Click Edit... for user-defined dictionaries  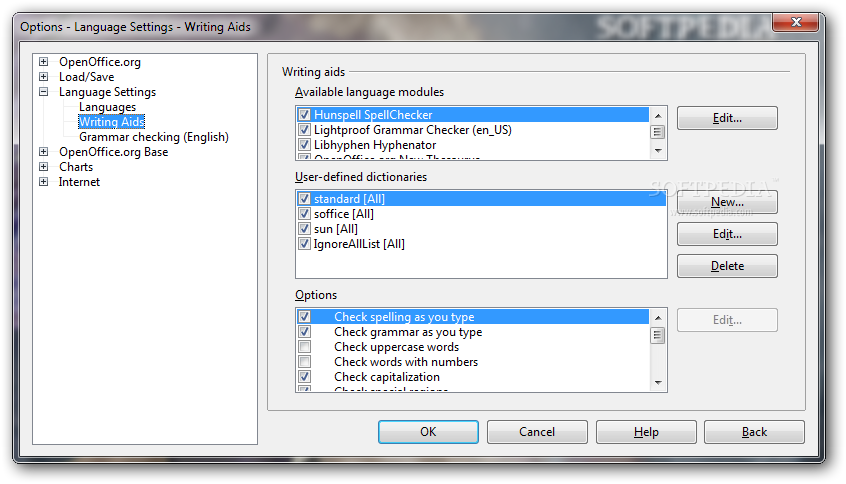point(727,234)
